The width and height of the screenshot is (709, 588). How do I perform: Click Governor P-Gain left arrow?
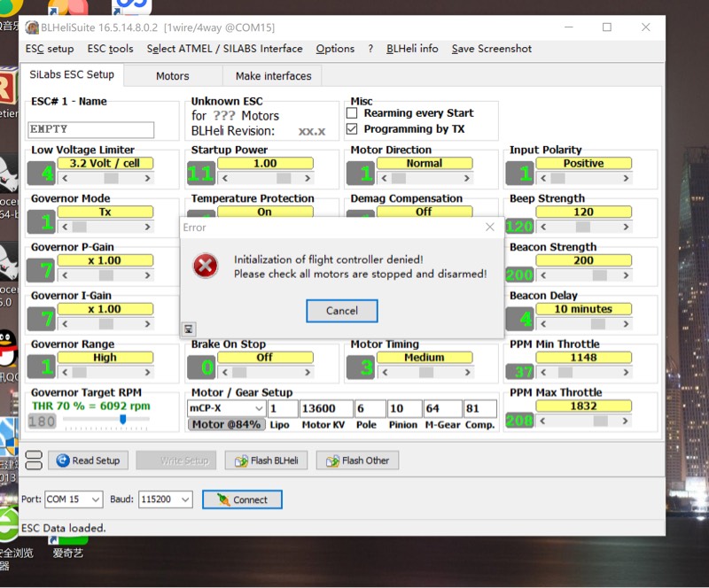pos(65,275)
